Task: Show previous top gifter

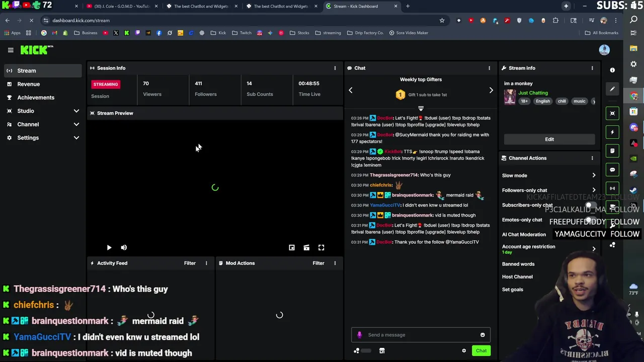Action: click(351, 90)
